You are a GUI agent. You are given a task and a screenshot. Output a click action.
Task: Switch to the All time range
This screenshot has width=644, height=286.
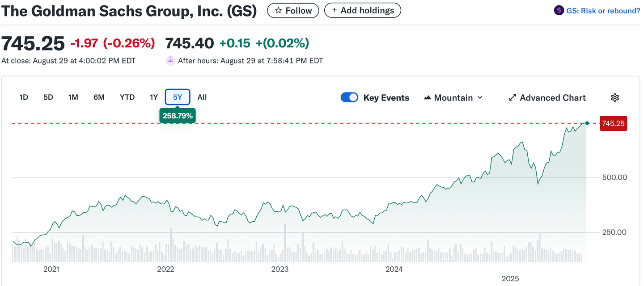pyautogui.click(x=202, y=97)
